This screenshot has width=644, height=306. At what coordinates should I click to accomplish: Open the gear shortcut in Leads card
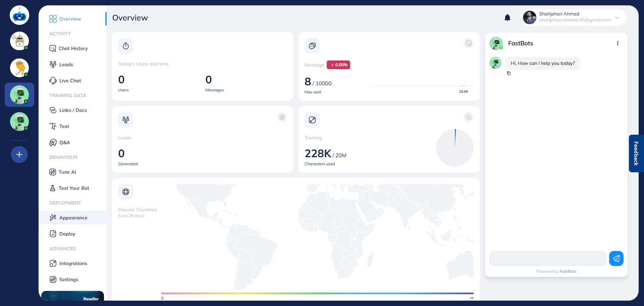pyautogui.click(x=282, y=117)
